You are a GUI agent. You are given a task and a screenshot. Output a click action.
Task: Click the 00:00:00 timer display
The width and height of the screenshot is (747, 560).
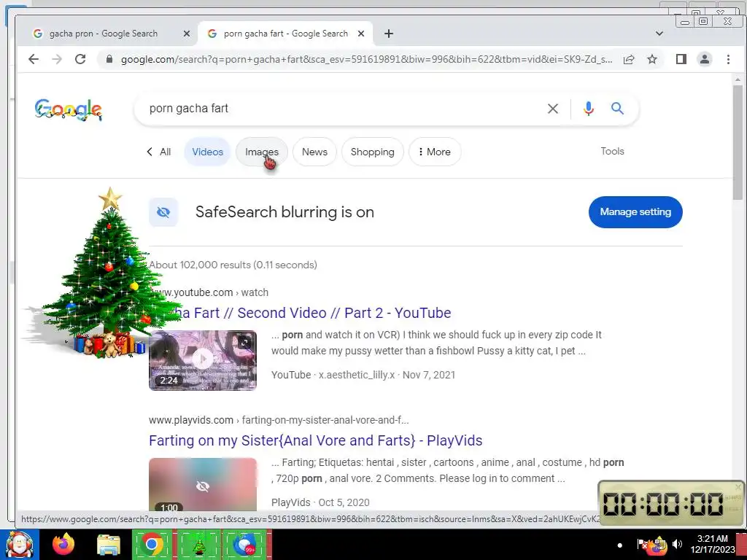pos(664,504)
